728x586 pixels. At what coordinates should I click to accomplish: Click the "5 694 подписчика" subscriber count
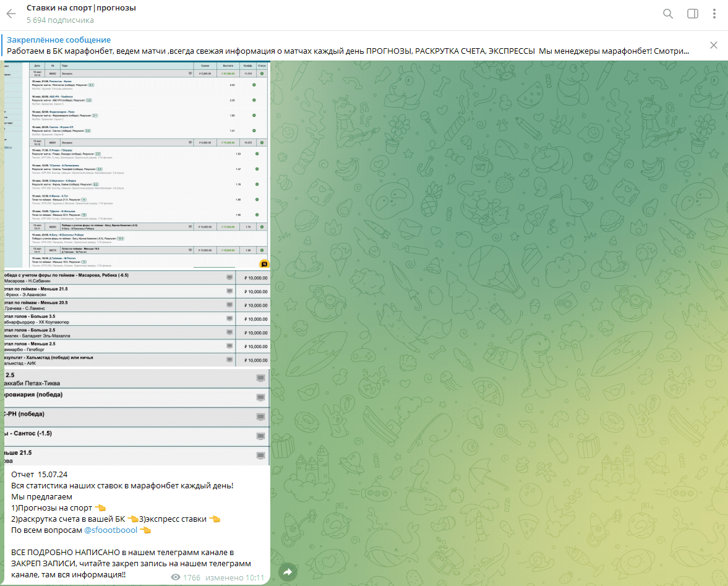[x=60, y=20]
